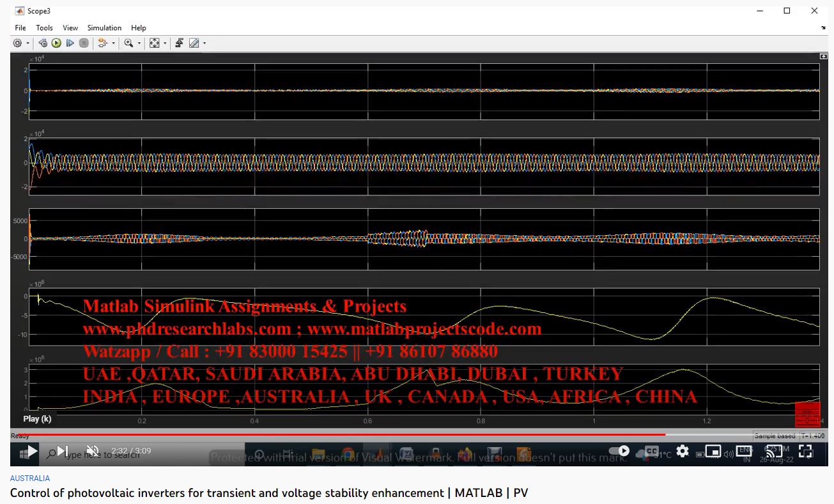Click the Triggers icon in toolbar
This screenshot has width=834, height=504.
pos(179,43)
